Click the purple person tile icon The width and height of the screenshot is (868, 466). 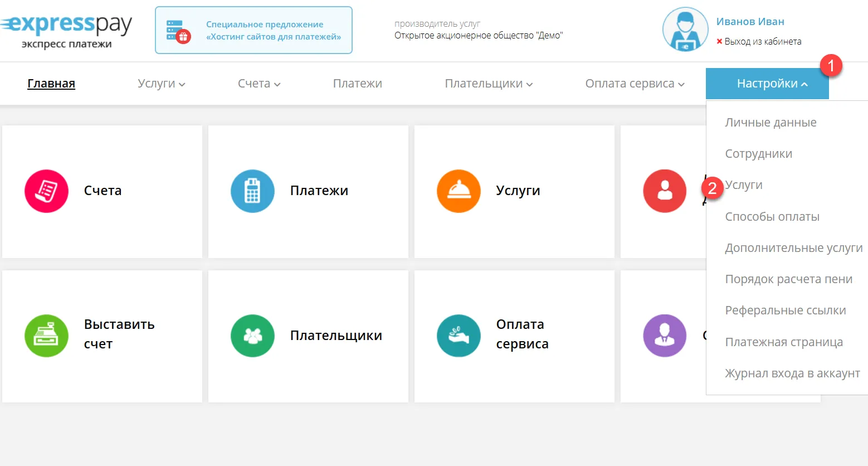[x=664, y=336]
